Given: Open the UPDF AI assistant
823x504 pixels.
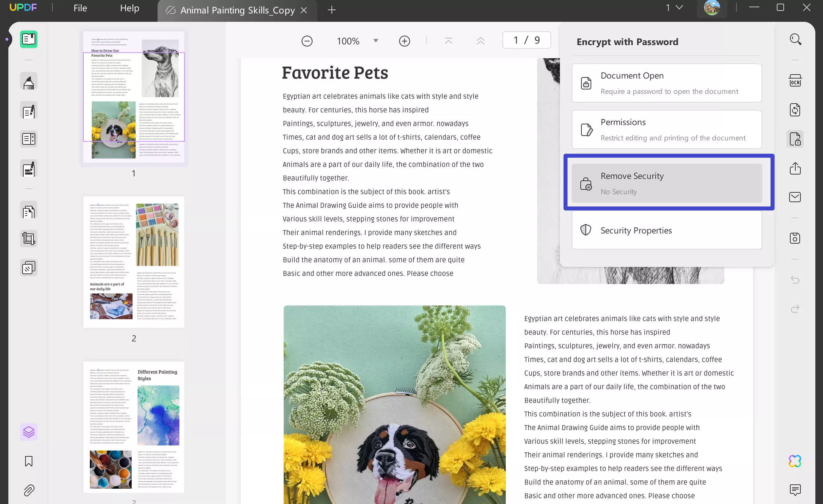Looking at the screenshot, I should click(x=795, y=461).
